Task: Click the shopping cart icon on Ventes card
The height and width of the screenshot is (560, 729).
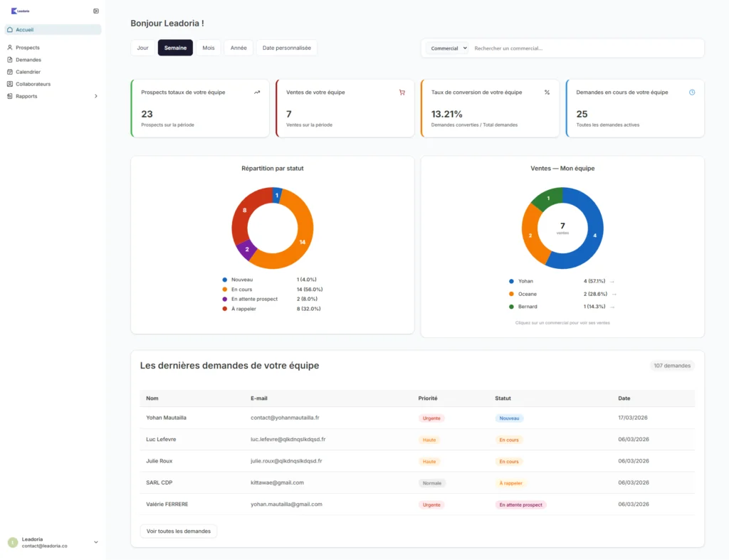Action: coord(402,93)
